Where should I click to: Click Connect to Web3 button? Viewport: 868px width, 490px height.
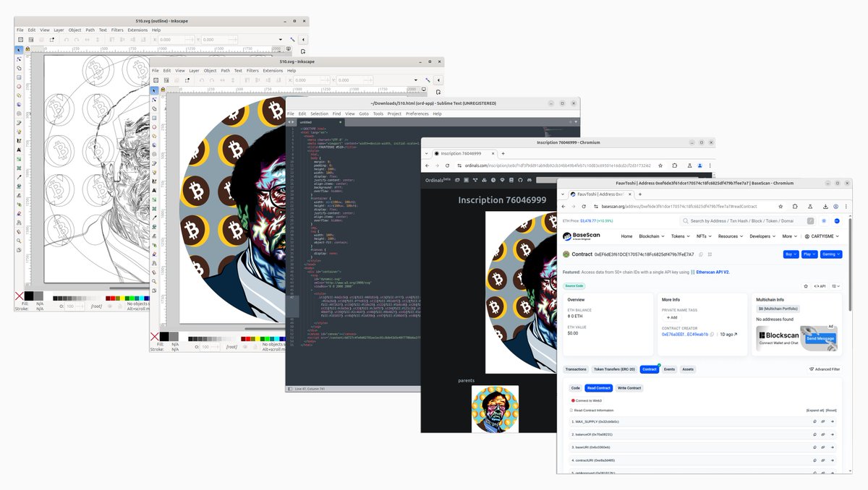point(587,400)
